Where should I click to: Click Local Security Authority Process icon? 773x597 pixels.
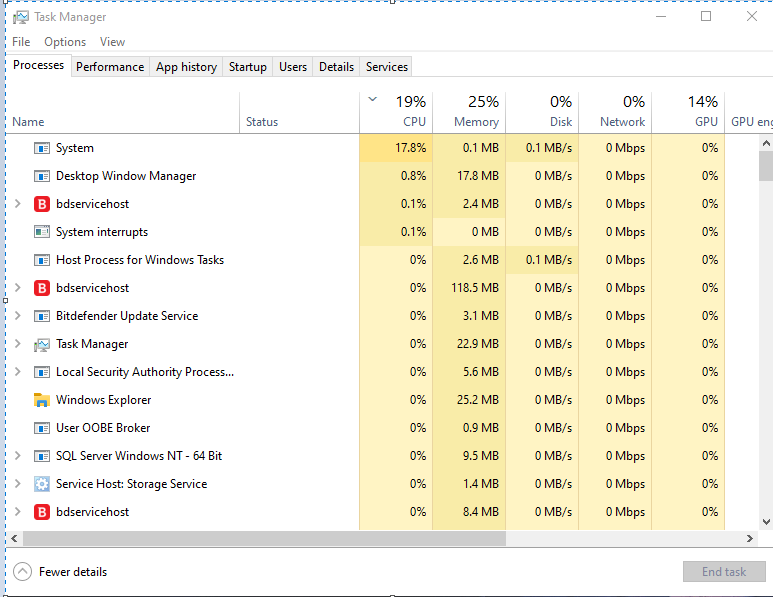coord(42,372)
